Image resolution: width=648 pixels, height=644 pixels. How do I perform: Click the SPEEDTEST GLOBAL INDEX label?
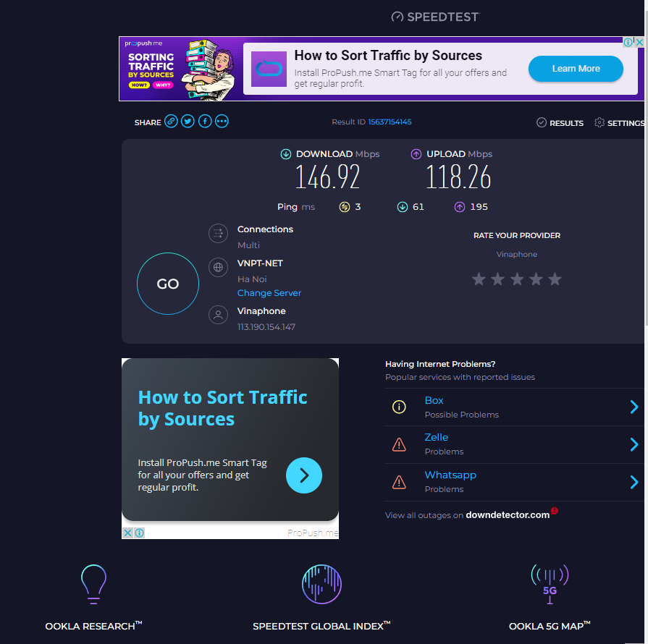(x=321, y=626)
